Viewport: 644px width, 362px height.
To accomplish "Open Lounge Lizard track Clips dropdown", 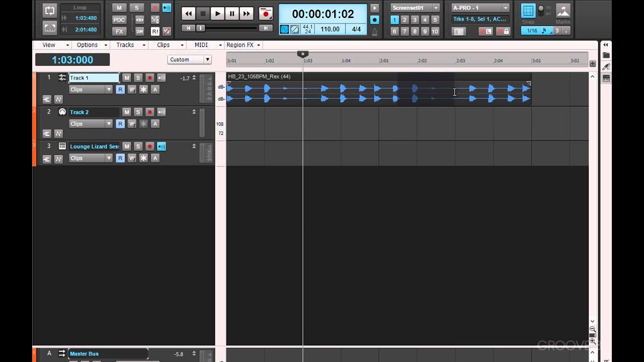I will (91, 158).
